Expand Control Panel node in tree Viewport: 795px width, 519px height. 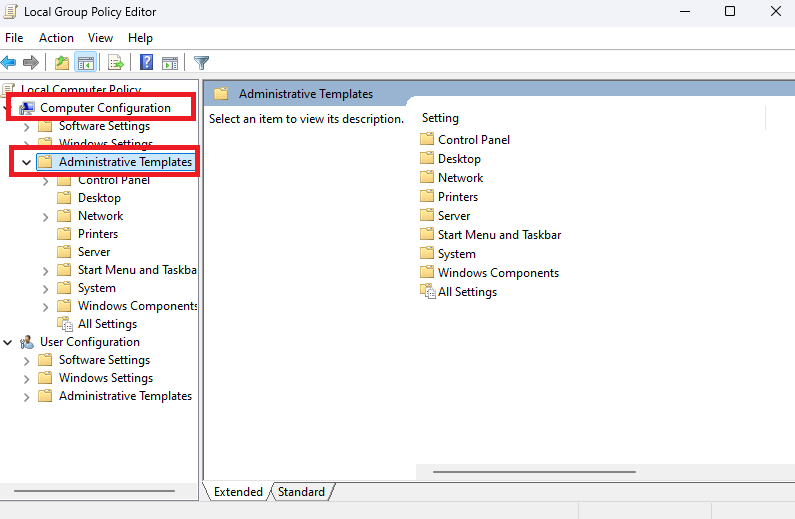click(46, 181)
